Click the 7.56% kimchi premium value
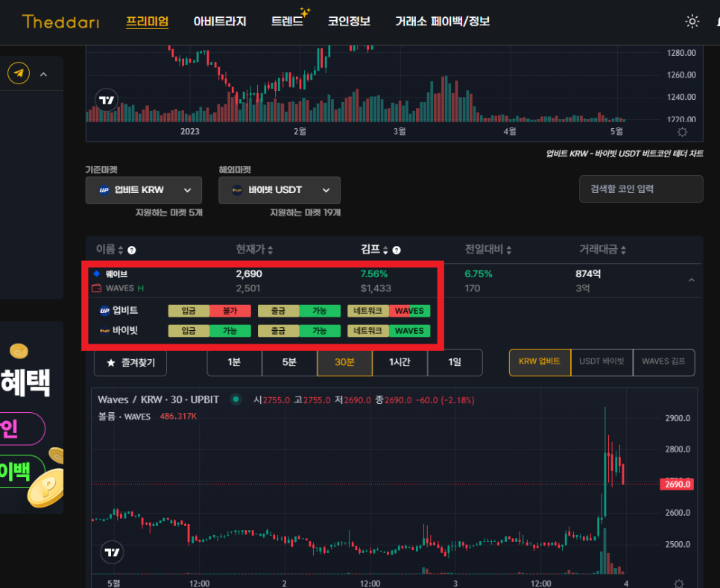The width and height of the screenshot is (720, 588). pyautogui.click(x=373, y=274)
